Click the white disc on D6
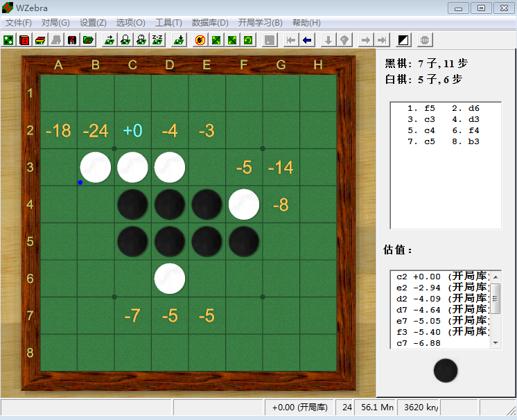Image resolution: width=517 pixels, height=420 pixels. pyautogui.click(x=170, y=279)
